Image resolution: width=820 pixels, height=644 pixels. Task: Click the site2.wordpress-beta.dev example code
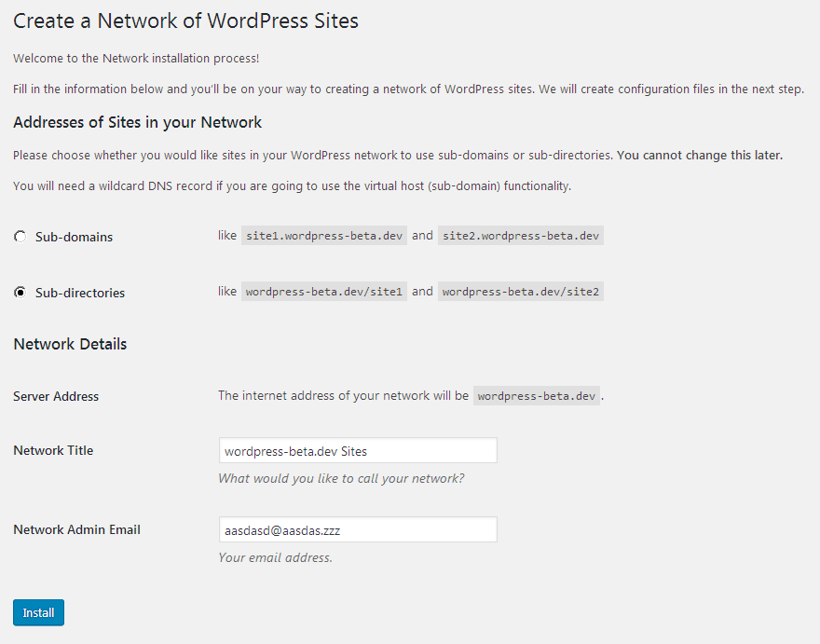click(x=521, y=236)
